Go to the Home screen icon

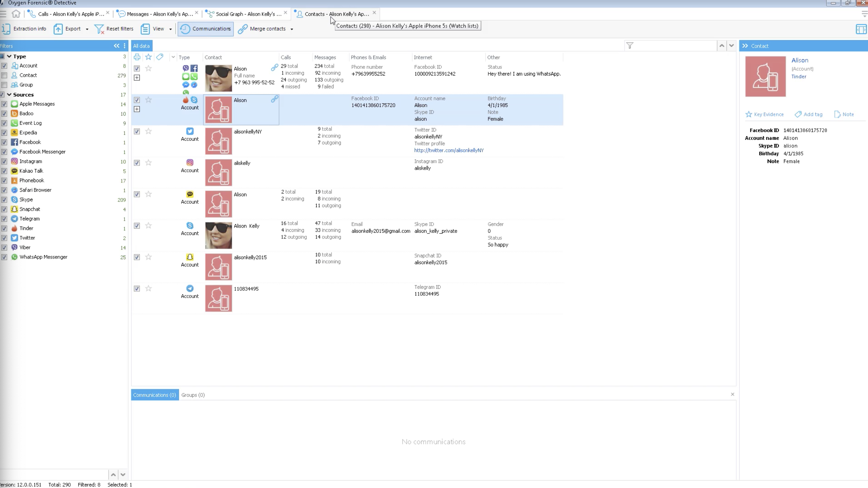click(x=16, y=14)
